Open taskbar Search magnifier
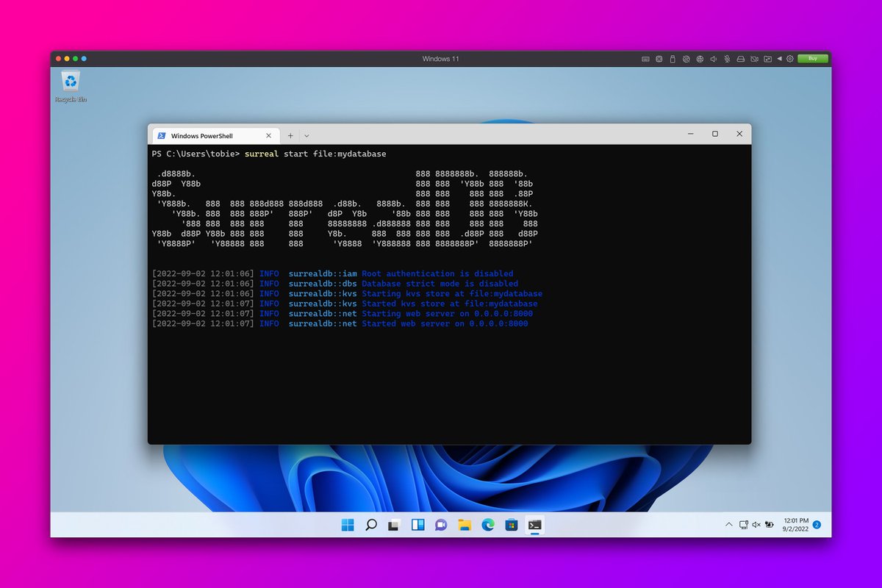Viewport: 882px width, 588px height. pyautogui.click(x=371, y=525)
